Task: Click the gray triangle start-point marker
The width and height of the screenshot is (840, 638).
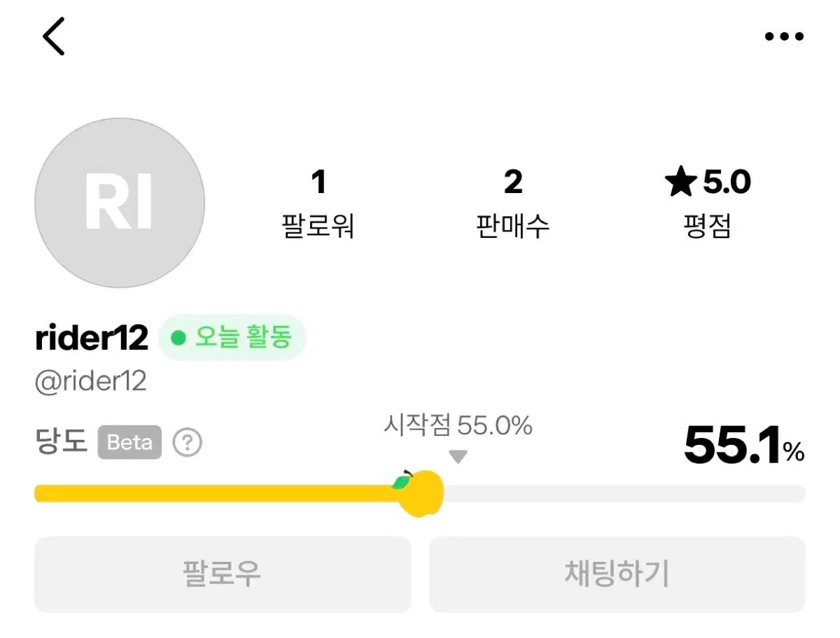Action: point(458,457)
